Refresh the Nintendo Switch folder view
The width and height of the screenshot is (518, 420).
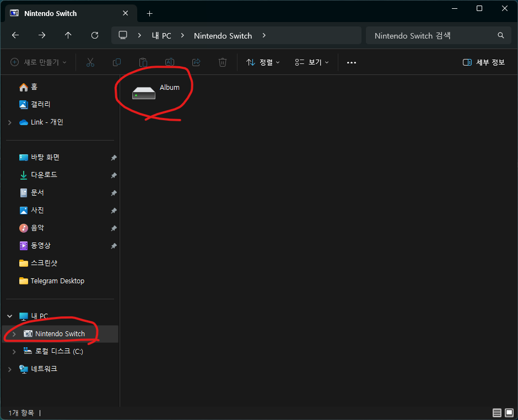95,35
